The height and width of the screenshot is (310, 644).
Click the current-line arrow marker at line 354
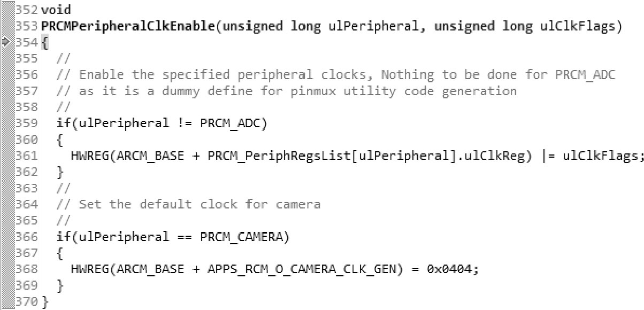point(6,42)
